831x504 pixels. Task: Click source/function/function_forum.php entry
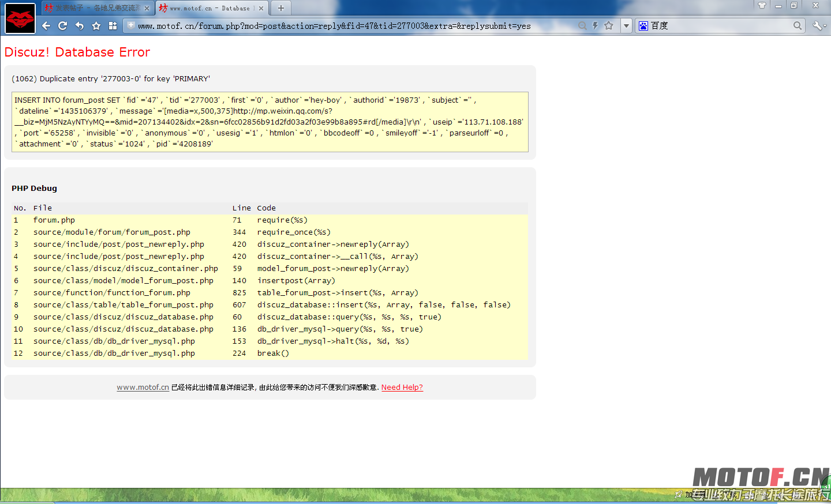point(112,293)
